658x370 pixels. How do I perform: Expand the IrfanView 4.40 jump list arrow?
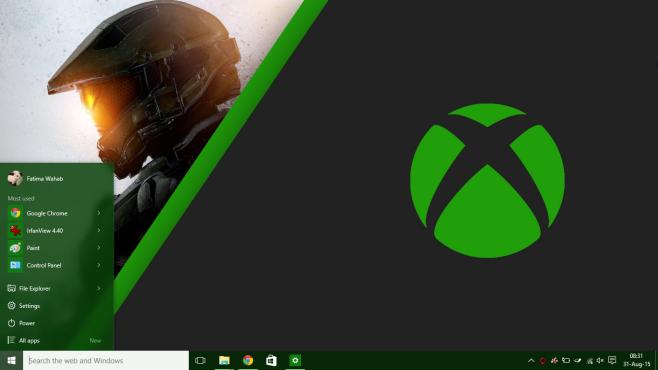point(99,230)
